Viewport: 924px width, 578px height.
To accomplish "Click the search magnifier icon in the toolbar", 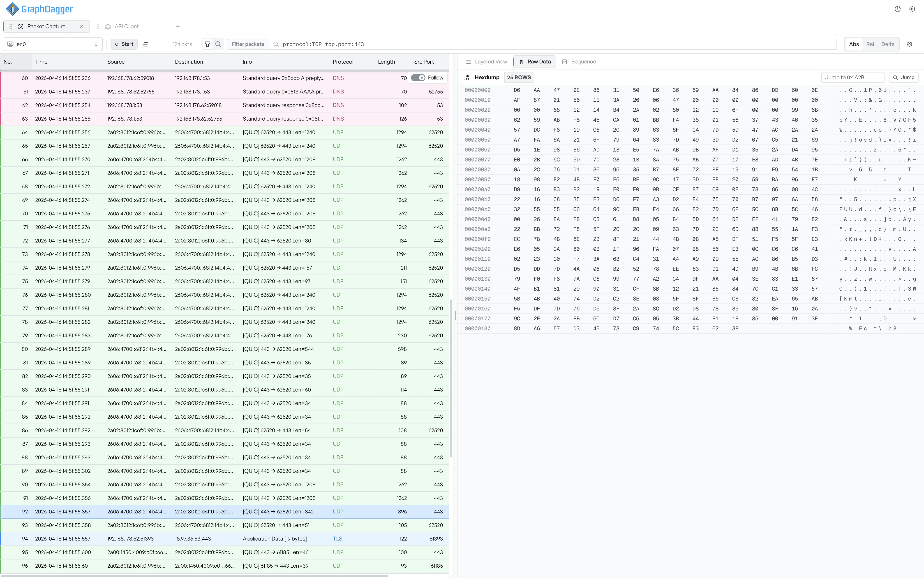I will pyautogui.click(x=218, y=44).
